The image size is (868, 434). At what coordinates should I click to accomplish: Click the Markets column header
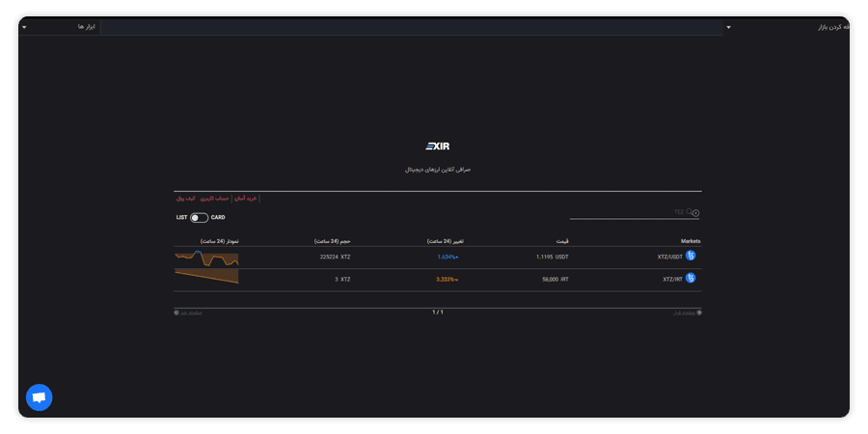tap(691, 241)
